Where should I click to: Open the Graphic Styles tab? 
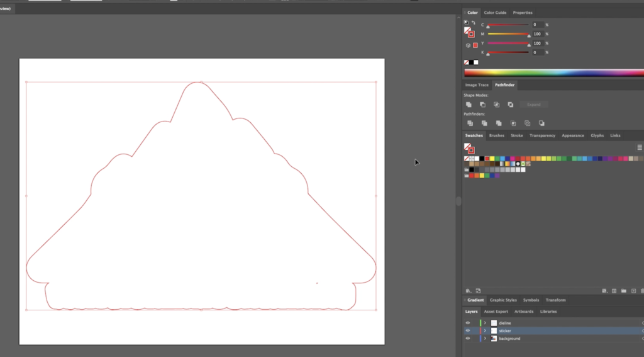[503, 300]
